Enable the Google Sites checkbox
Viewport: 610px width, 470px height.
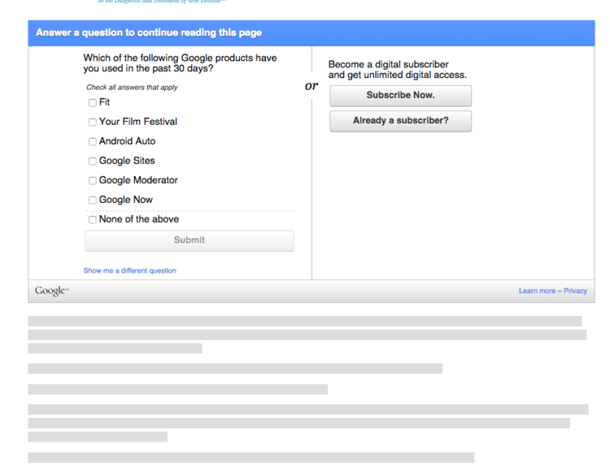[92, 161]
